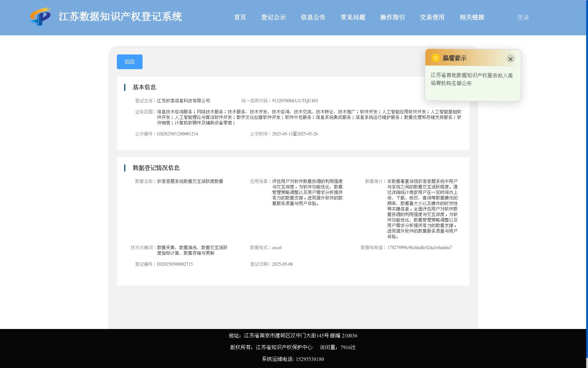Click the 江苏数据知识产权登记系统 site title
Viewport: 588px width, 368px height.
tap(120, 17)
